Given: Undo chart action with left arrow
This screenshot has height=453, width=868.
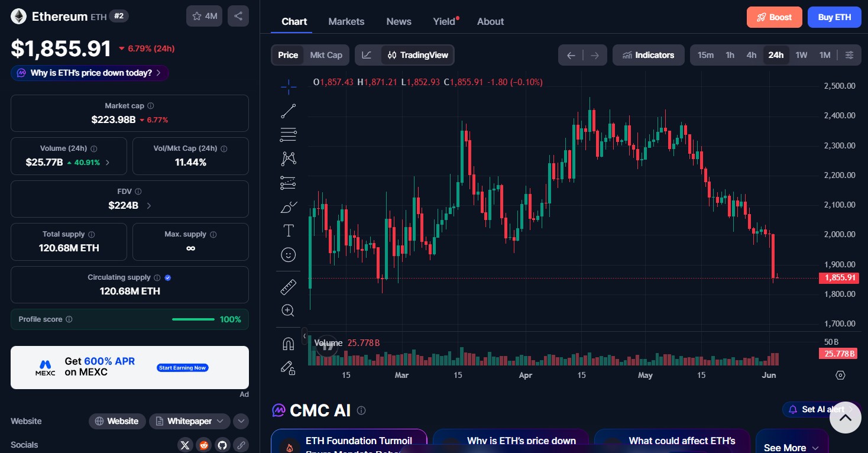Looking at the screenshot, I should point(571,55).
